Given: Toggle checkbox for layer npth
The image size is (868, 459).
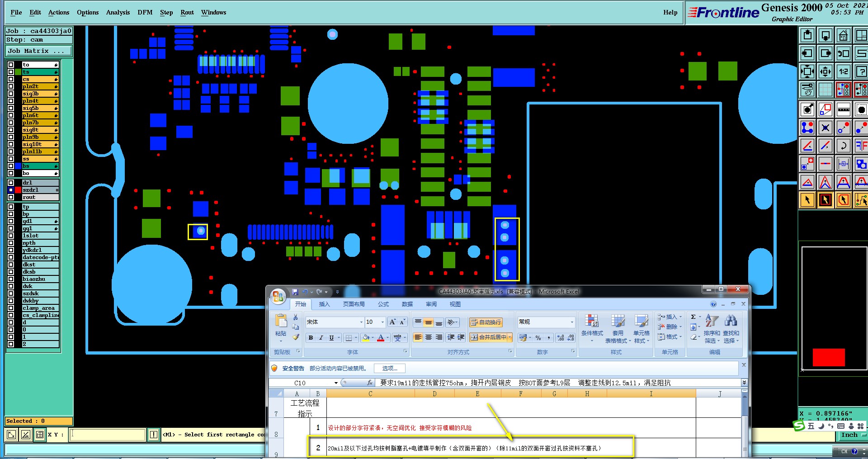Looking at the screenshot, I should pos(11,243).
